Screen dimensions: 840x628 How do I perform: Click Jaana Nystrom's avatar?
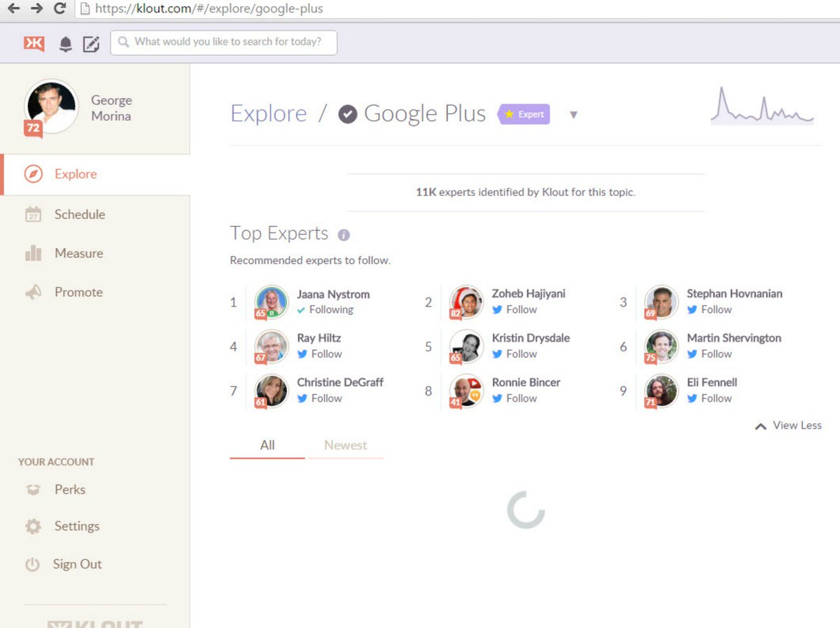pos(272,302)
